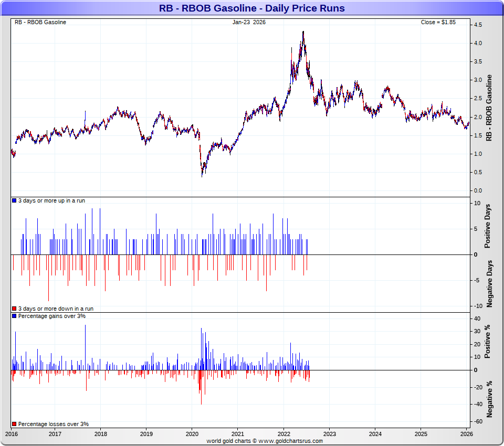The height and width of the screenshot is (446, 504).
Task: Click the 2018 year label on x-axis
Action: click(101, 434)
